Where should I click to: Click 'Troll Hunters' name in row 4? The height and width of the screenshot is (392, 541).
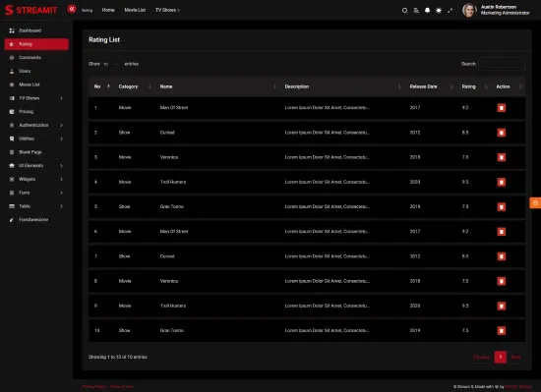pyautogui.click(x=173, y=182)
